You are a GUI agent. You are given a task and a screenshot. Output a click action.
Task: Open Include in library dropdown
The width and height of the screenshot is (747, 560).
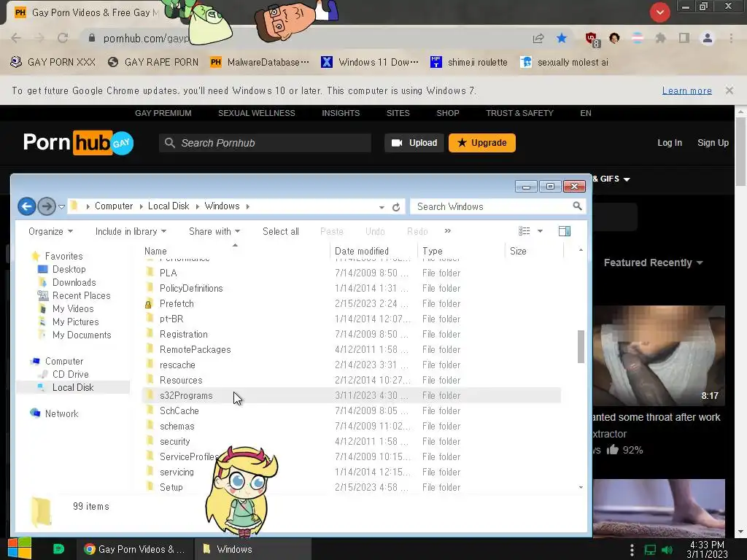[x=131, y=231]
